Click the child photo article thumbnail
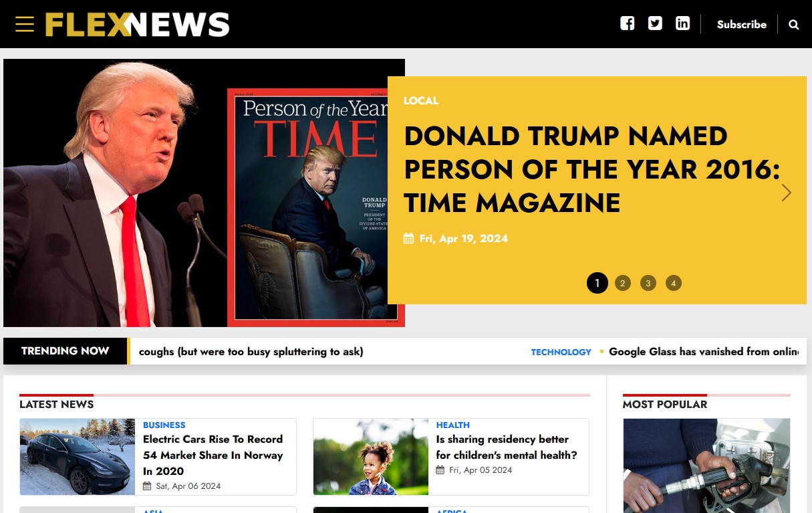 [371, 457]
